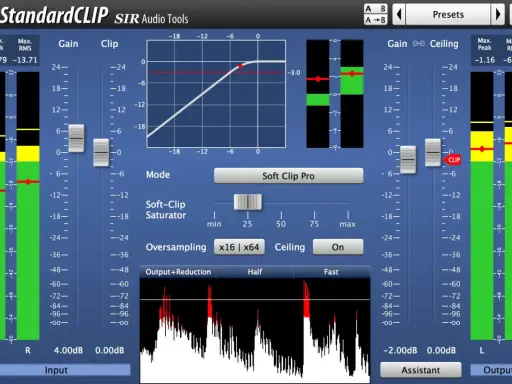Click the Clip slider handle
The height and width of the screenshot is (384, 512).
click(x=101, y=152)
